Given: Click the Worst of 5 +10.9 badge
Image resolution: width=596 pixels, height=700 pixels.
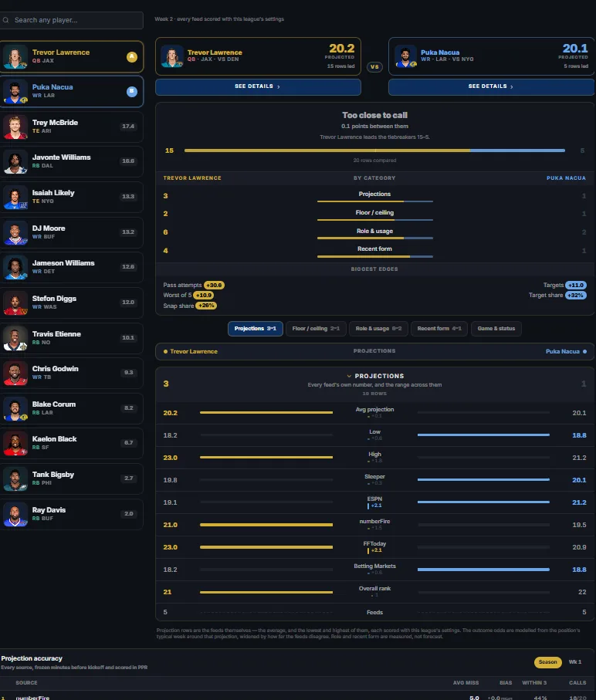Looking at the screenshot, I should click(x=203, y=295).
